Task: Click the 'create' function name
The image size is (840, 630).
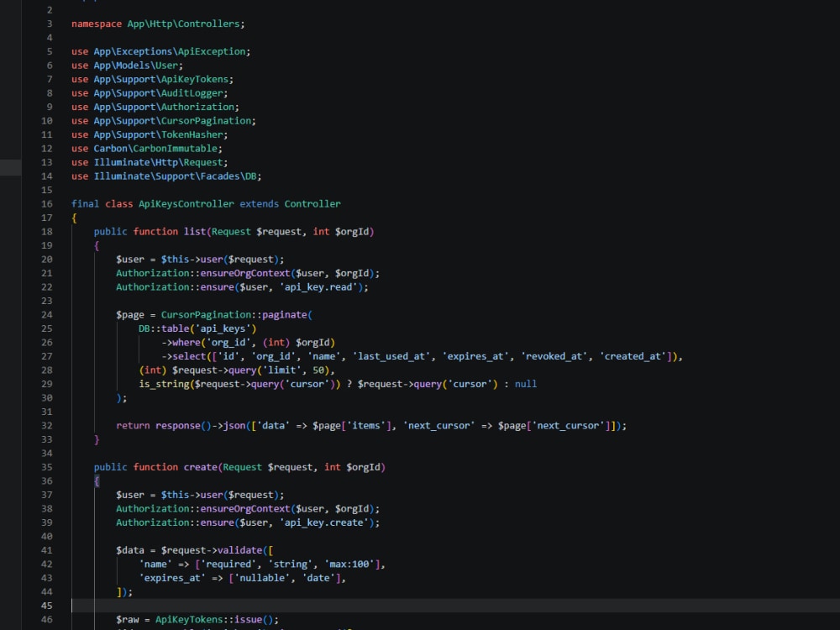Action: click(x=201, y=467)
